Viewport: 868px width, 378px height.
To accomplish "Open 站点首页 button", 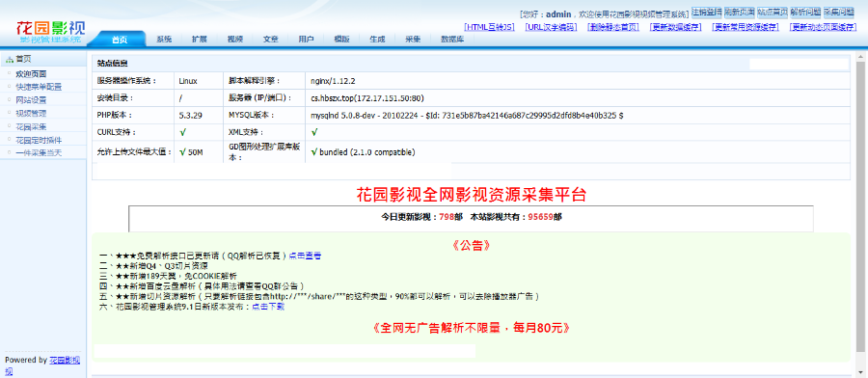I will [x=773, y=12].
